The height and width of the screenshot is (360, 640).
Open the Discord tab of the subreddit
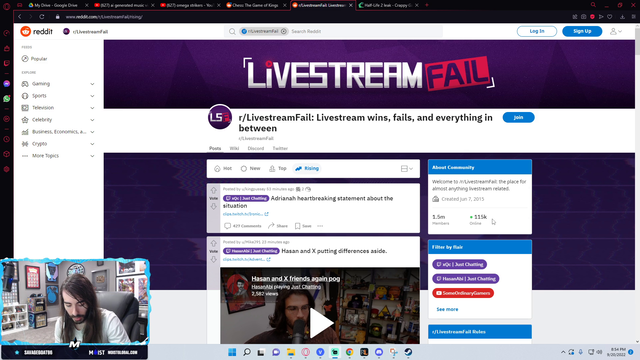pyautogui.click(x=256, y=149)
